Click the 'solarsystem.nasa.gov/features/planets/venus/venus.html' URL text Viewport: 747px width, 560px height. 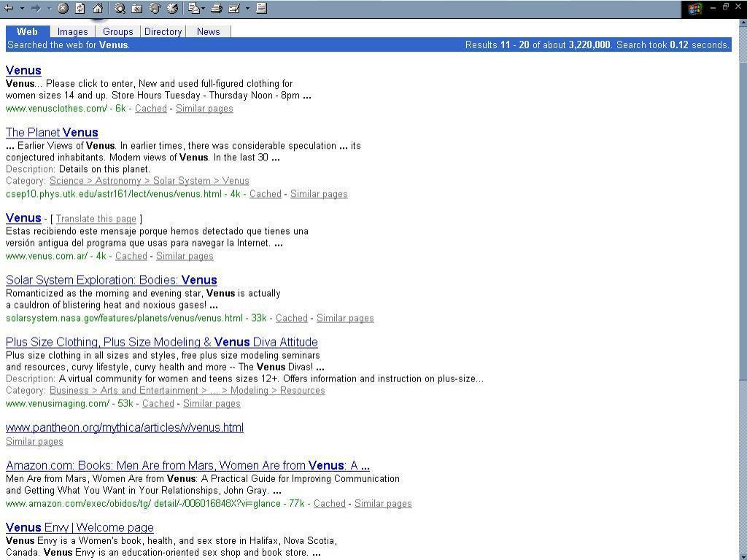(x=124, y=318)
